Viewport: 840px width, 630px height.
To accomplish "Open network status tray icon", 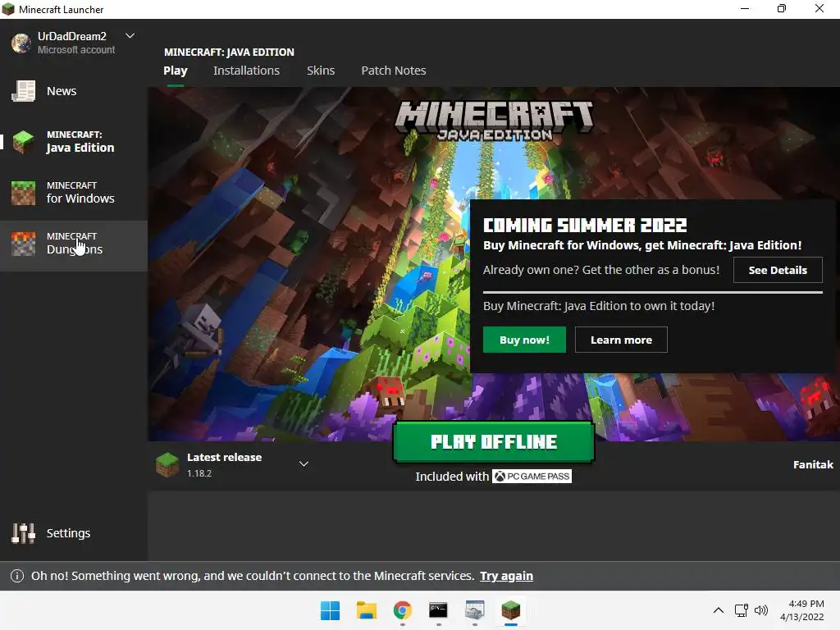I will coord(742,610).
